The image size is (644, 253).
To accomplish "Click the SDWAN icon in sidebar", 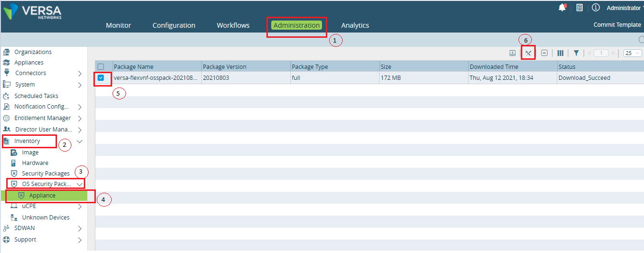I will coord(6,228).
